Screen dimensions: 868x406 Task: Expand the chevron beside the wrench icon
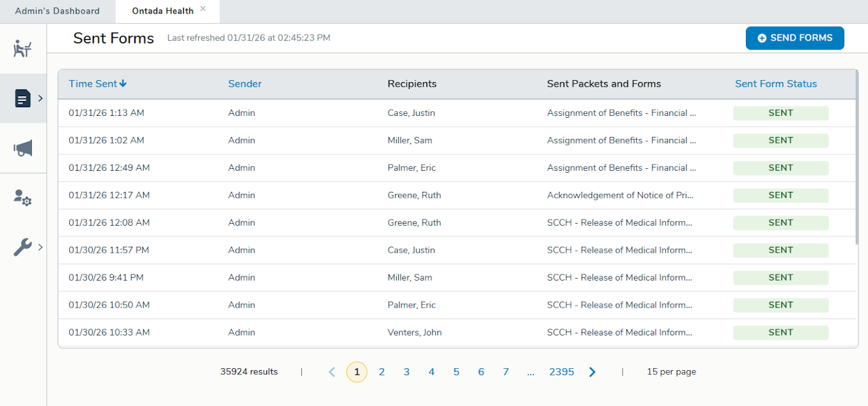point(41,247)
